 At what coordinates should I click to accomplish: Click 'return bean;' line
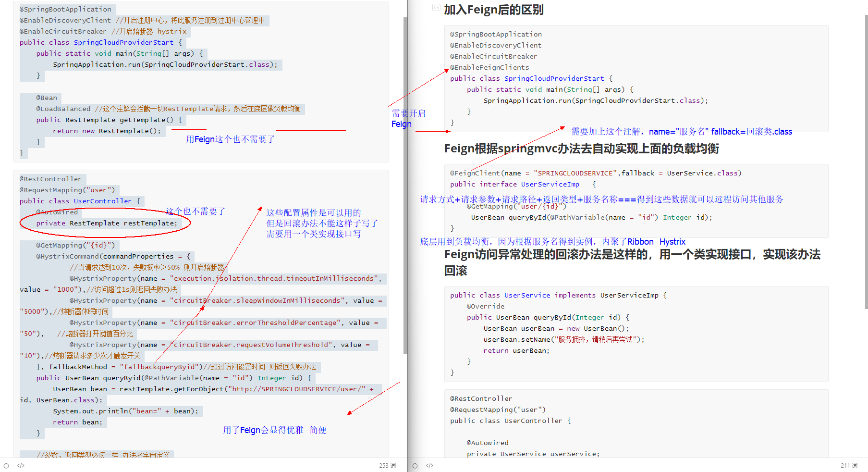tap(77, 422)
